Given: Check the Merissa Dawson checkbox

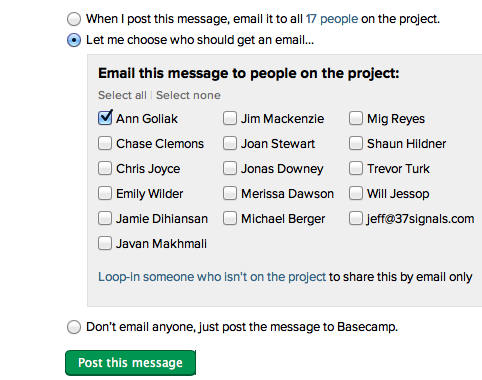Looking at the screenshot, I should 230,193.
